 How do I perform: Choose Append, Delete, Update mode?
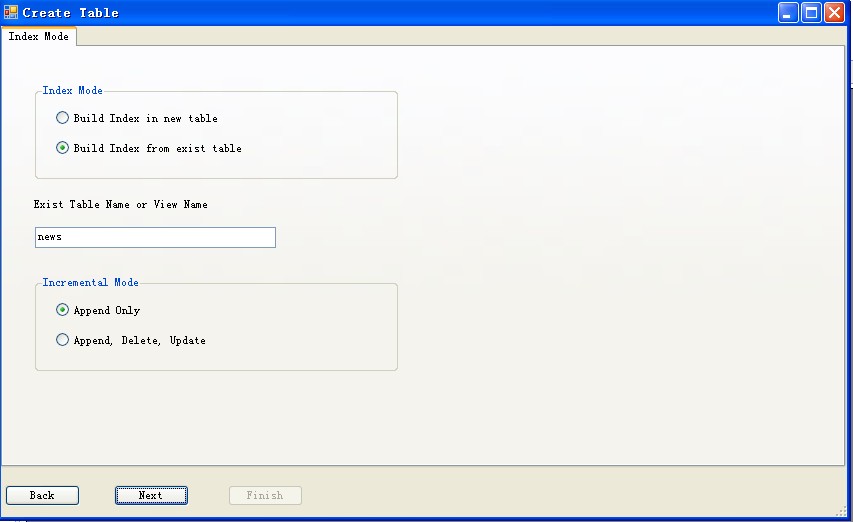click(131, 340)
